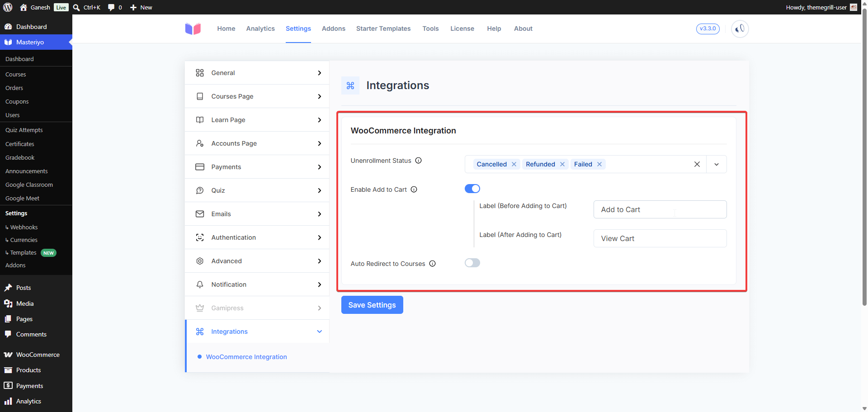Click the Integrations command icon in sidebar
The width and height of the screenshot is (868, 412).
click(x=200, y=331)
